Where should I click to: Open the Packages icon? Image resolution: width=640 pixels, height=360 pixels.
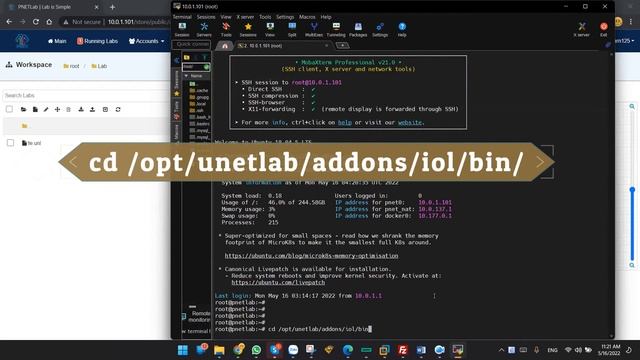click(x=358, y=29)
